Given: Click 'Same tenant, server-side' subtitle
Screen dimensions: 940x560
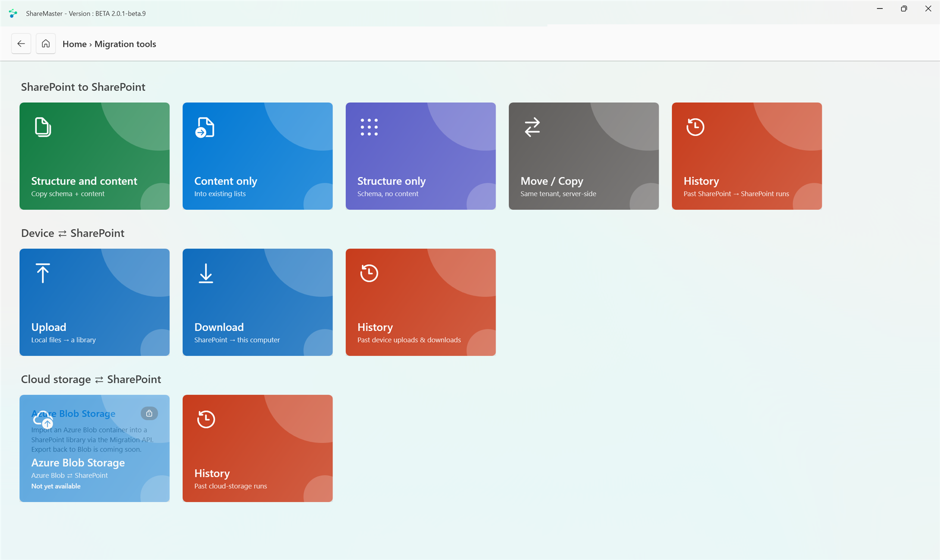Looking at the screenshot, I should click(558, 194).
